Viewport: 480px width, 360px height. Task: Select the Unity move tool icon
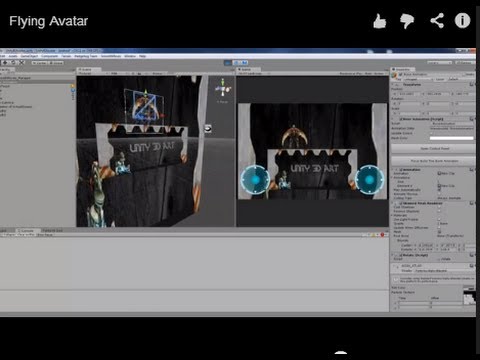tap(6, 62)
